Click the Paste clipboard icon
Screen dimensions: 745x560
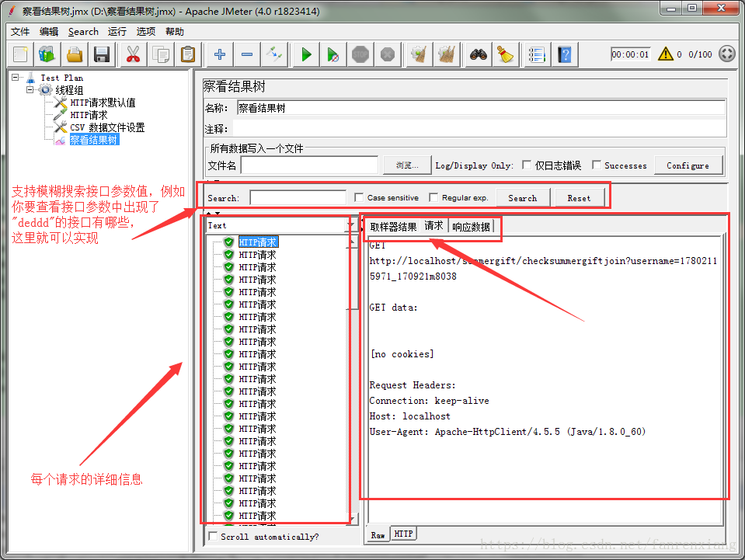tap(188, 54)
